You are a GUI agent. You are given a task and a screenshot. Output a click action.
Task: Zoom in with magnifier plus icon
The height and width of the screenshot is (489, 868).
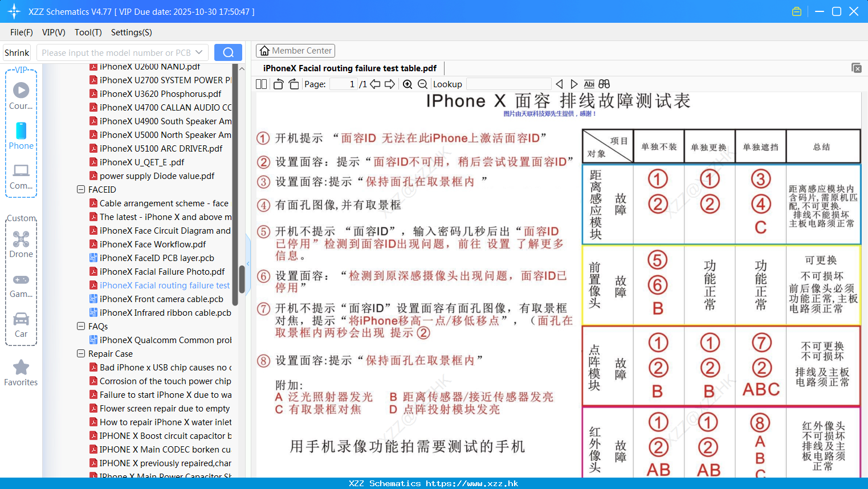(x=407, y=84)
